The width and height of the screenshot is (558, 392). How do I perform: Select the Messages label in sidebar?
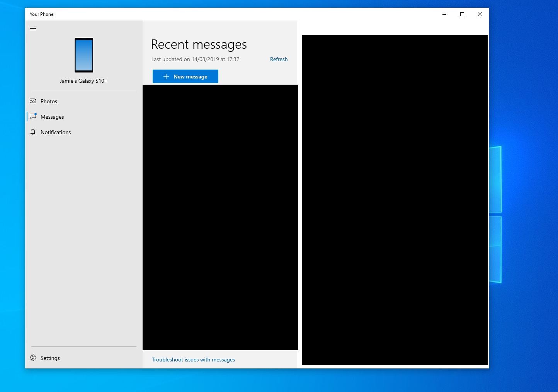click(52, 117)
